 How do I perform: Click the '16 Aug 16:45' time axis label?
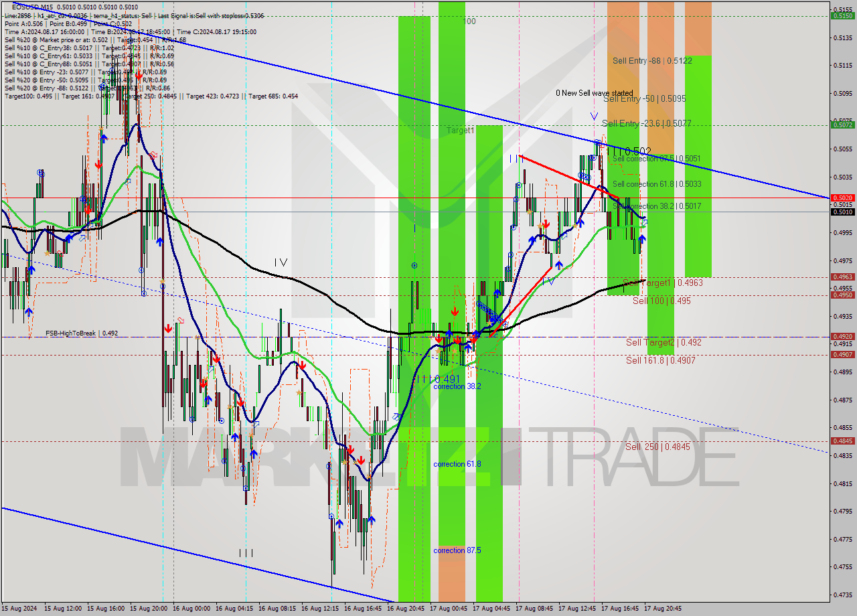tap(363, 609)
